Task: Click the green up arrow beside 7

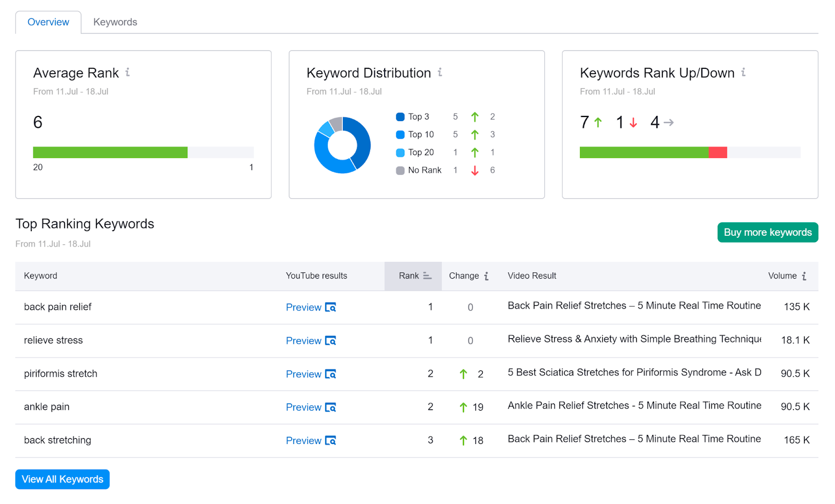Action: 598,123
